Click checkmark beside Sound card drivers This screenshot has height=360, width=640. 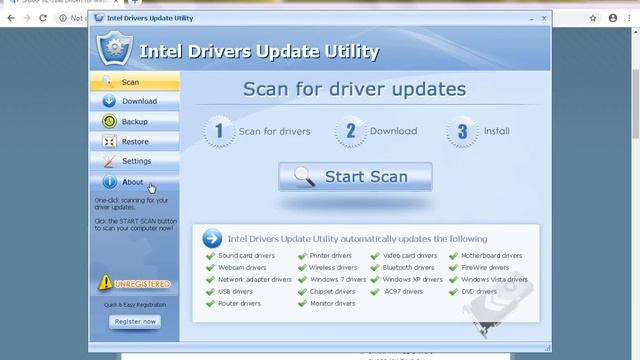(x=211, y=256)
